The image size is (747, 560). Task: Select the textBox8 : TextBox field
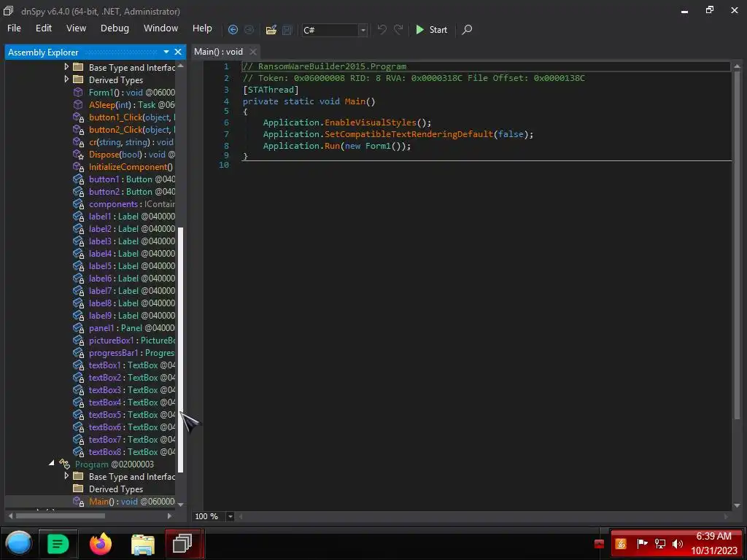point(124,451)
